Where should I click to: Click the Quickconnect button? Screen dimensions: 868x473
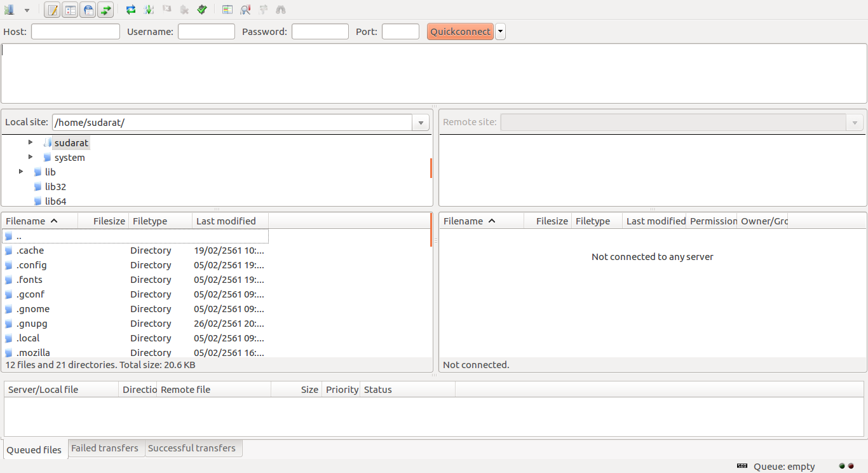(460, 32)
